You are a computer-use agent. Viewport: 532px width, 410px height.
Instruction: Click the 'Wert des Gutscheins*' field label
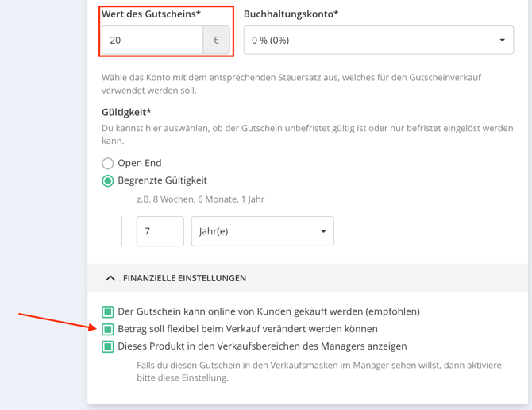pos(151,14)
